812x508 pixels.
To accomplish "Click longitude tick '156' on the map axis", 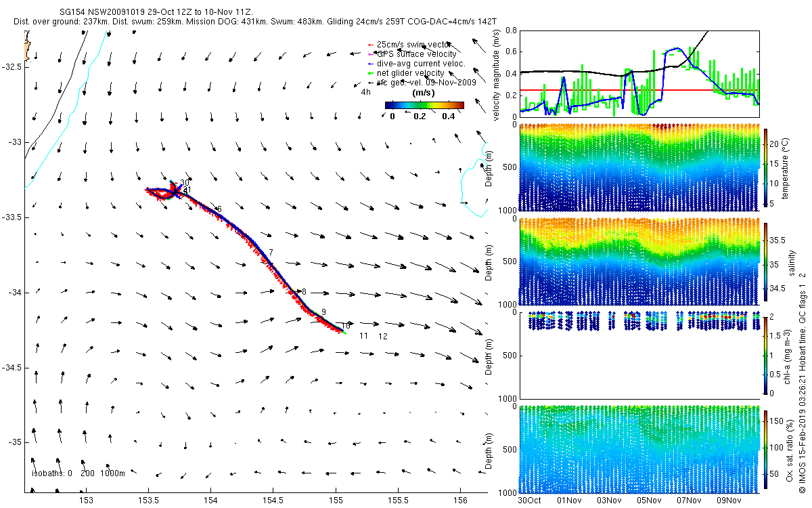I will point(460,501).
